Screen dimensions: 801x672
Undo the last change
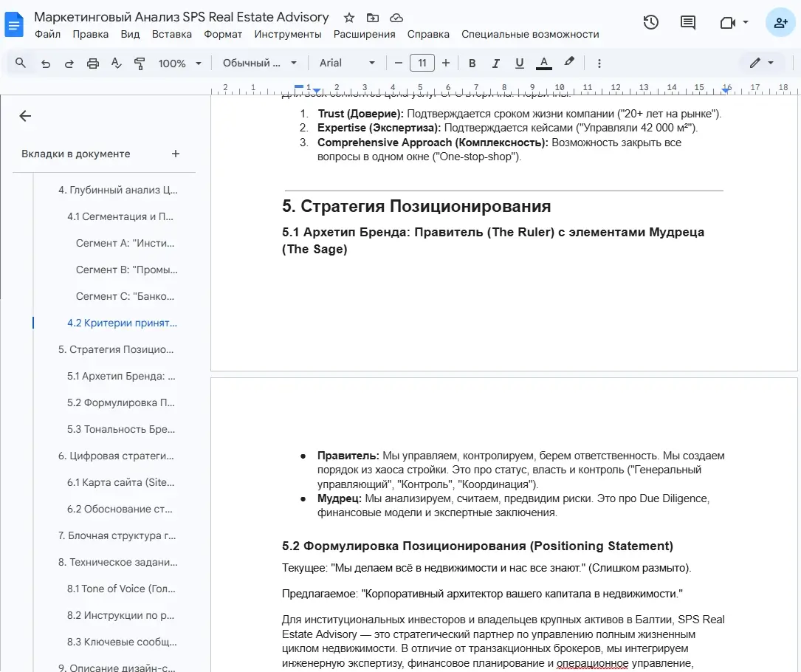(45, 63)
